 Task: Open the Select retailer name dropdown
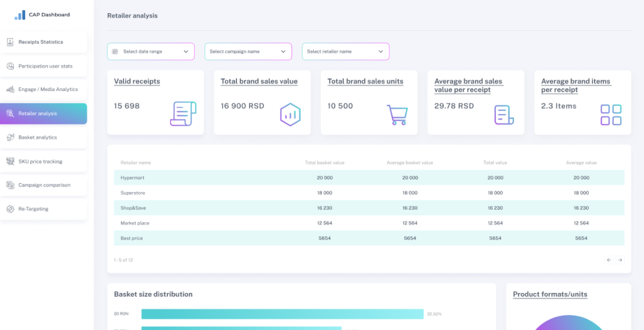tap(345, 51)
